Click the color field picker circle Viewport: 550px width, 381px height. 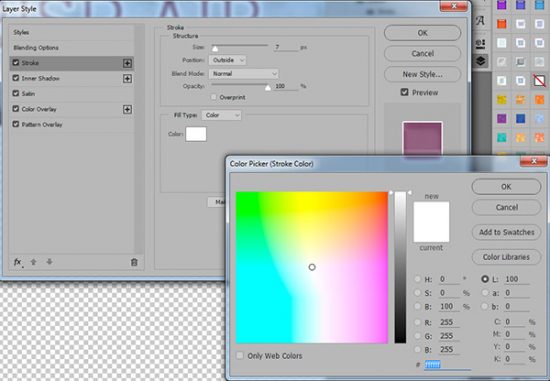click(x=312, y=267)
